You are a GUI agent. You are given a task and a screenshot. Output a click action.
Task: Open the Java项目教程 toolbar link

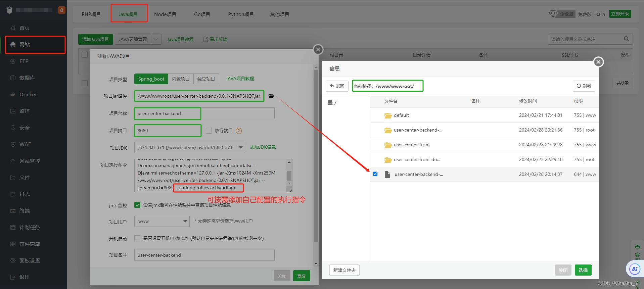click(x=180, y=39)
